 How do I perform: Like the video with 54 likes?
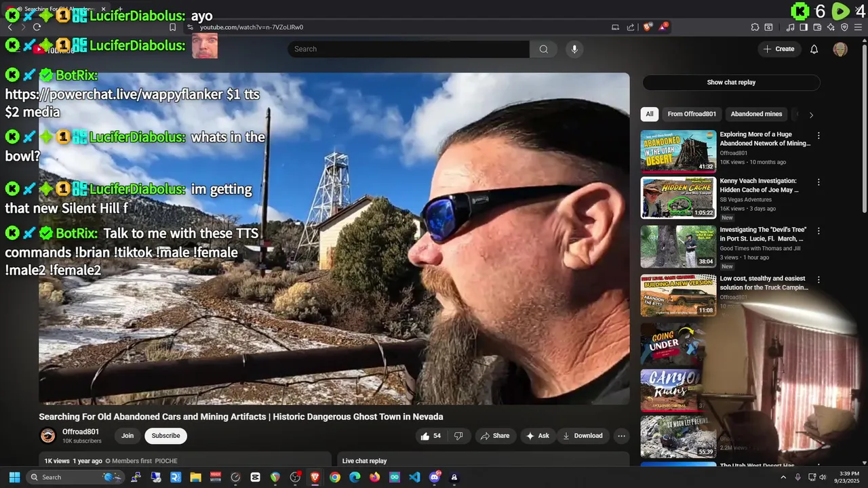click(x=431, y=436)
